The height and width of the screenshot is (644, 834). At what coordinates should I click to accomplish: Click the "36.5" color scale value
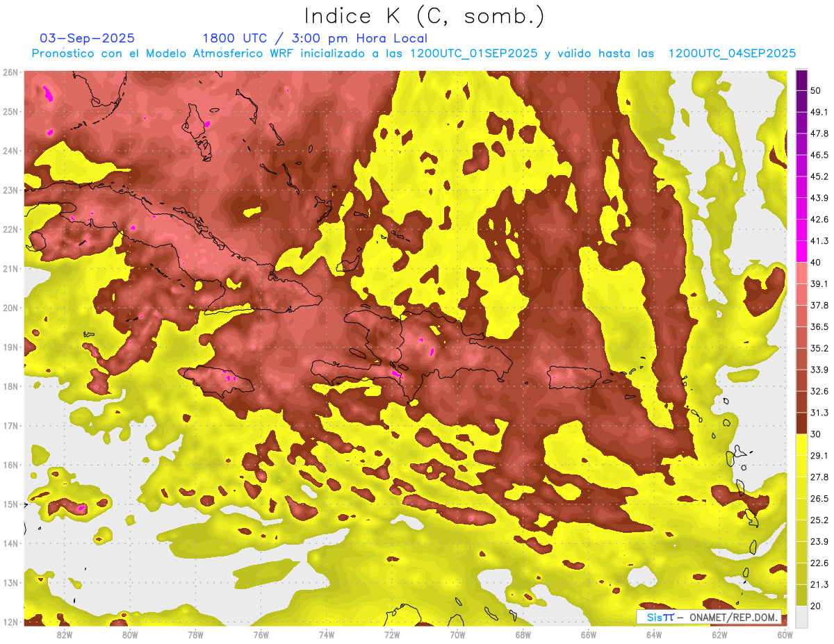click(819, 327)
